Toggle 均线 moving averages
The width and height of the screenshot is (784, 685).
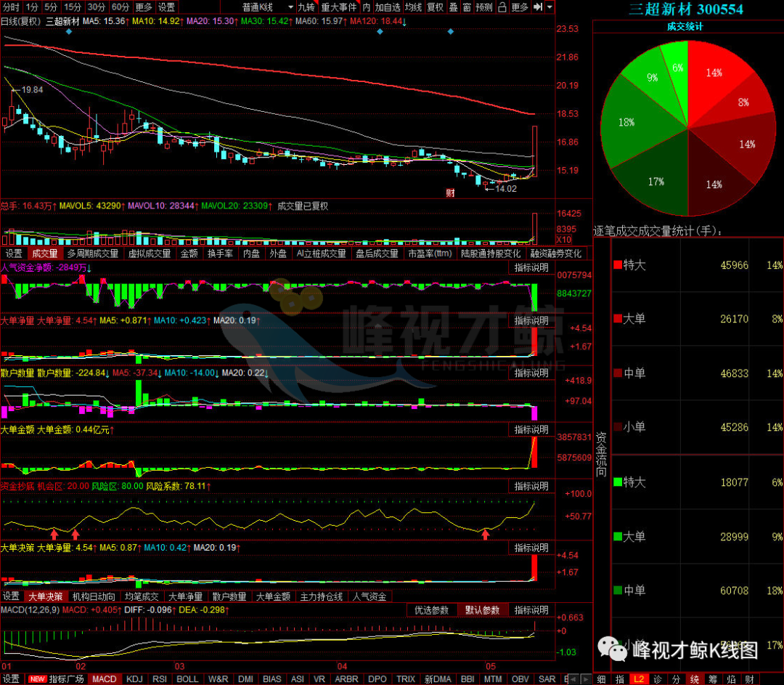click(x=413, y=7)
